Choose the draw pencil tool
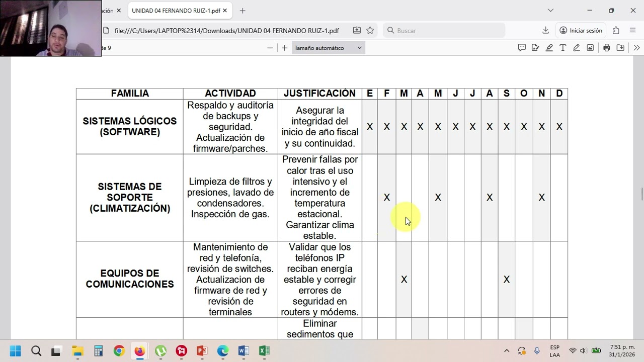Screen dimensions: 644x362 [576, 48]
